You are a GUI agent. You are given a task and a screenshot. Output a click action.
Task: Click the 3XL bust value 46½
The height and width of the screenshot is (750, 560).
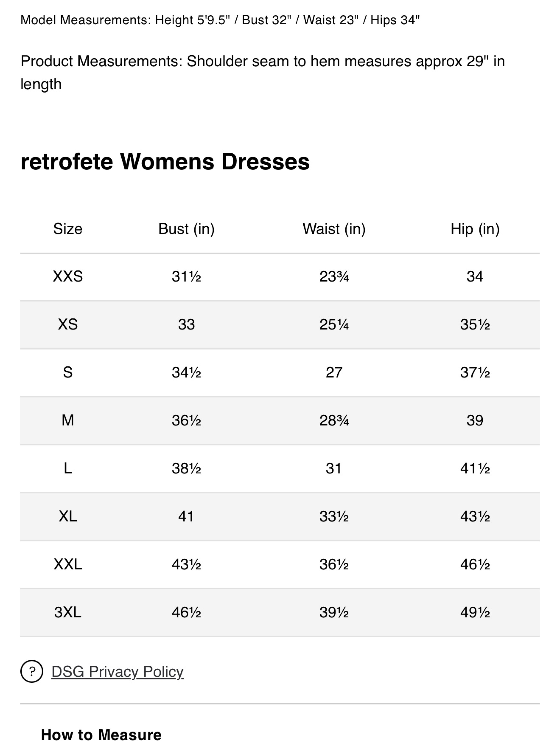tap(186, 612)
